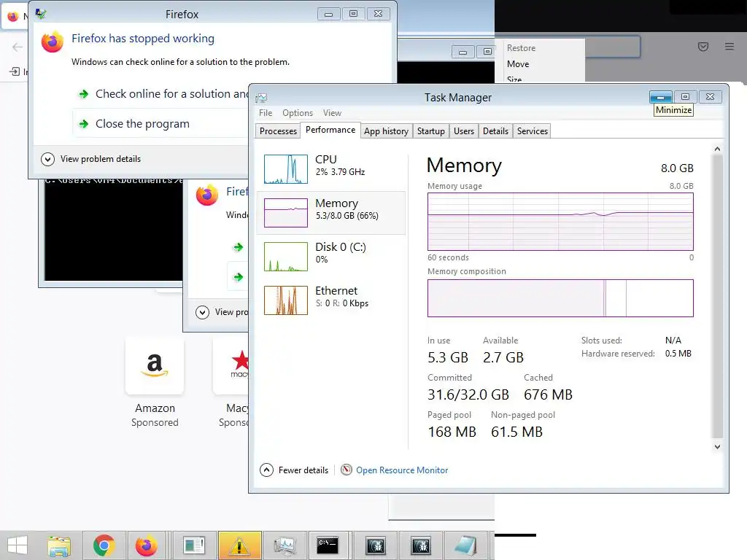The height and width of the screenshot is (560, 747).
Task: Click the notepad taskbar icon
Action: pyautogui.click(x=466, y=545)
